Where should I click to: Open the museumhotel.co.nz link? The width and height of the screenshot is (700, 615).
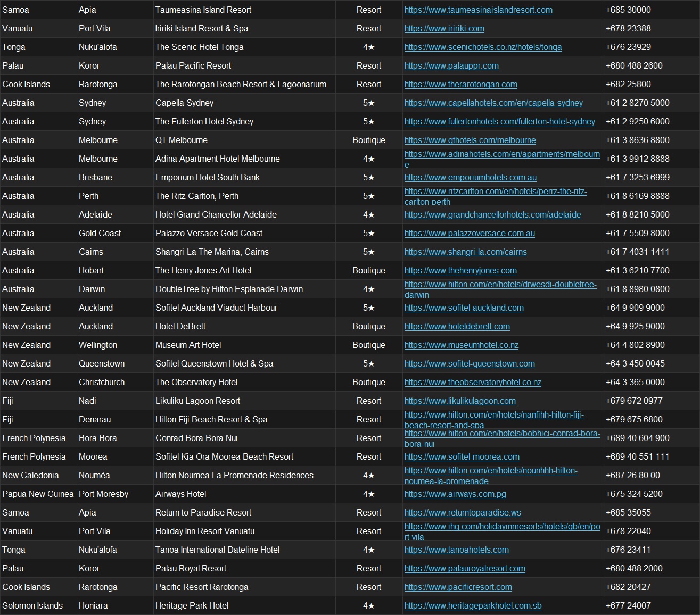coord(462,345)
